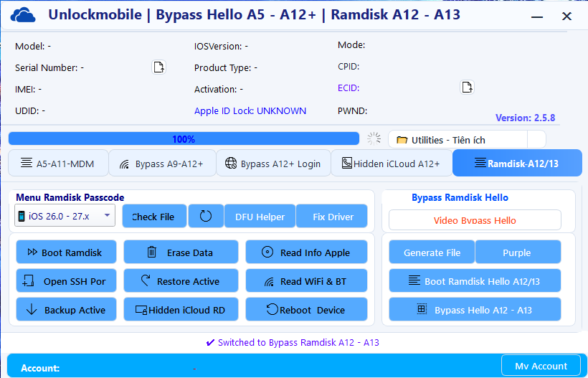Expand the Utilities dropdown arrow area
Viewport: 588px width, 378px height.
pos(536,139)
